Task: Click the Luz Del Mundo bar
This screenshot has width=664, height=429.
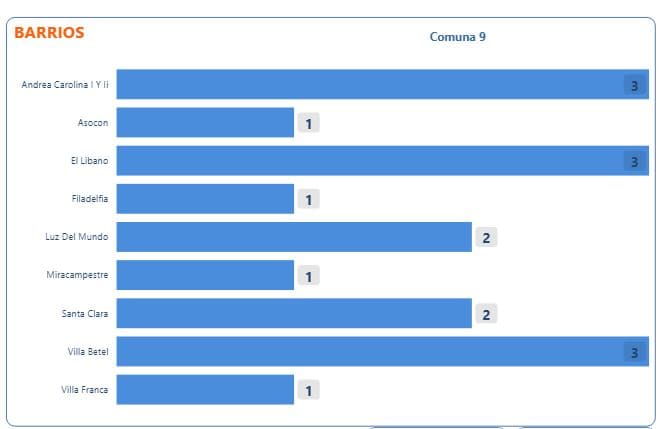Action: coord(294,237)
